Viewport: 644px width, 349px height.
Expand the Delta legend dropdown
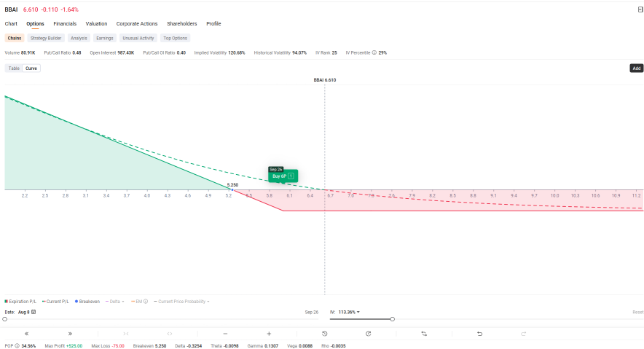115,302
